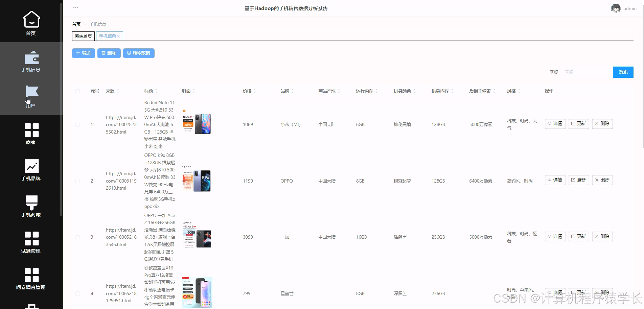
Task: Sort table by 封面 column arrows
Action: coord(194,91)
